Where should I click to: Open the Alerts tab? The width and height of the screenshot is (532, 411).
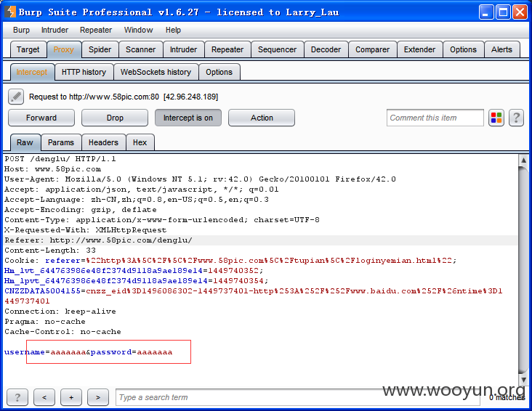coord(501,49)
